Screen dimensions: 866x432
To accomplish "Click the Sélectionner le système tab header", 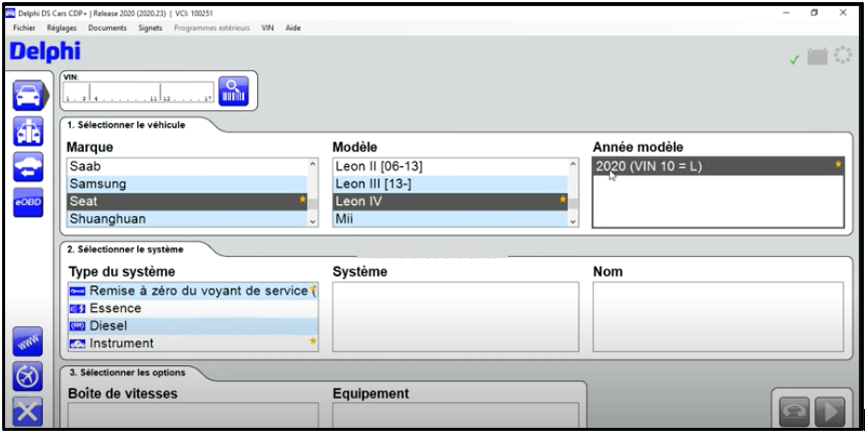I will (x=125, y=249).
